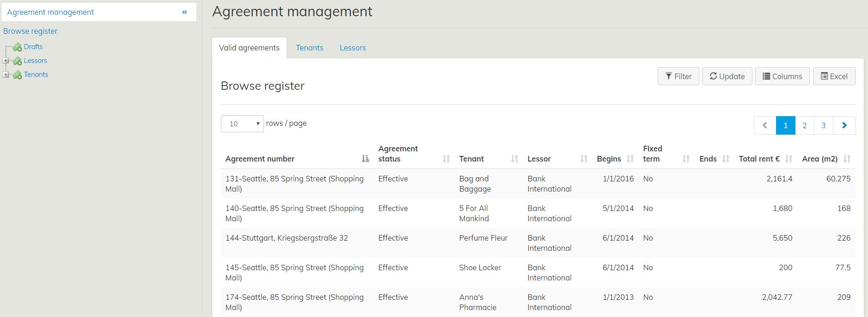Sort by Total rent € icon
Screen dimensions: 868x317
789,159
